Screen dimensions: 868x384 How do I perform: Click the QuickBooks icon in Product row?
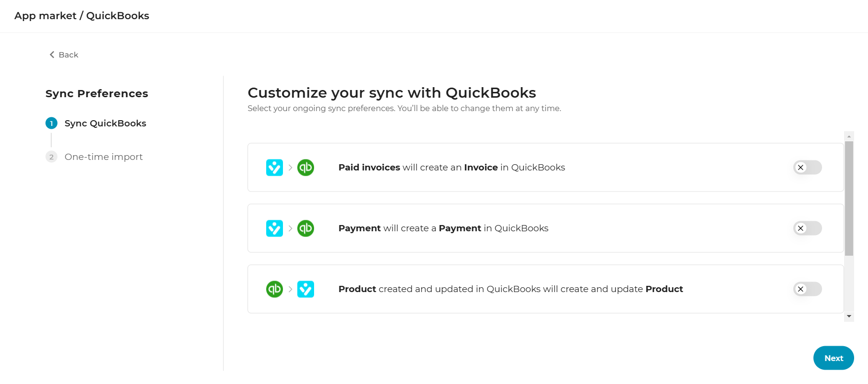274,289
